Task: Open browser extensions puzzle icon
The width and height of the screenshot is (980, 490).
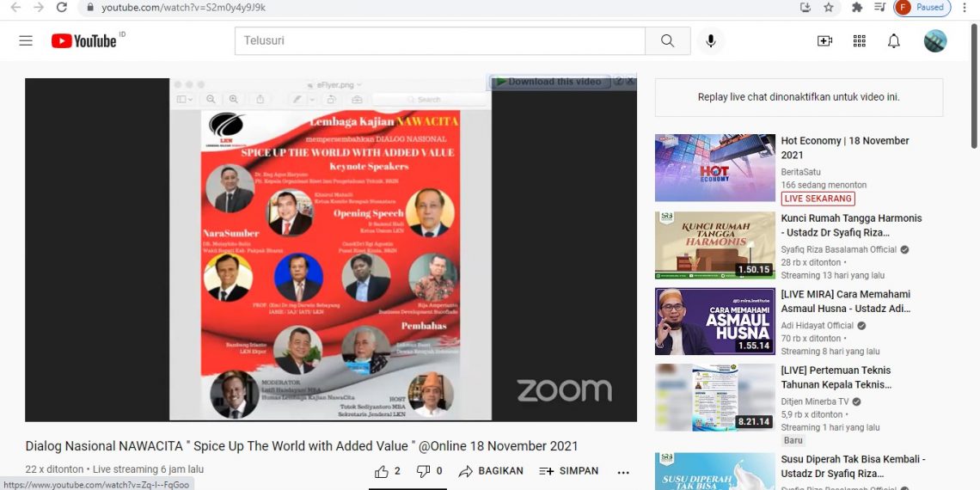Action: (858, 8)
